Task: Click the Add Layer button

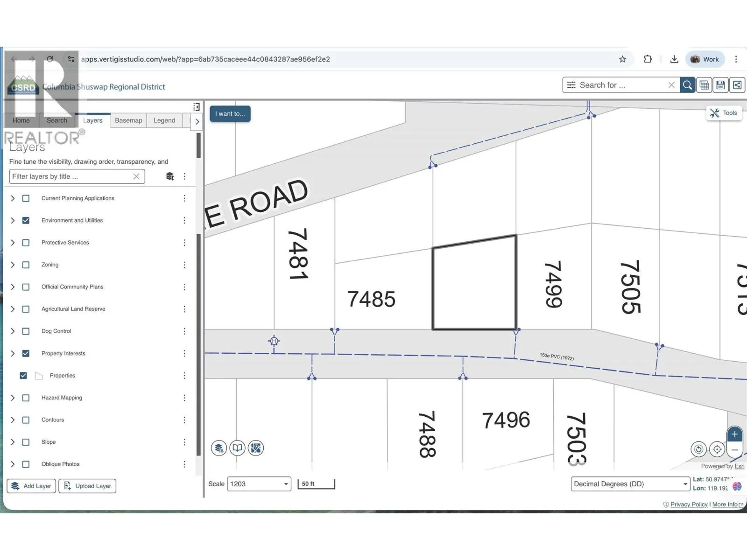Action: [31, 486]
